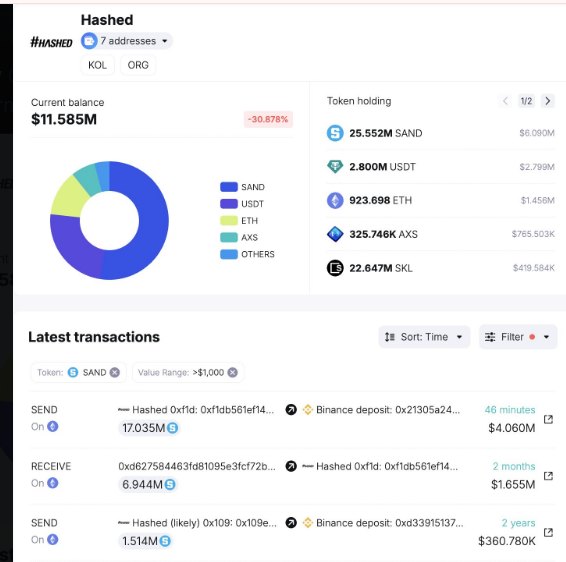Click the 46 minutes timestamp
566x562 pixels.
(510, 410)
